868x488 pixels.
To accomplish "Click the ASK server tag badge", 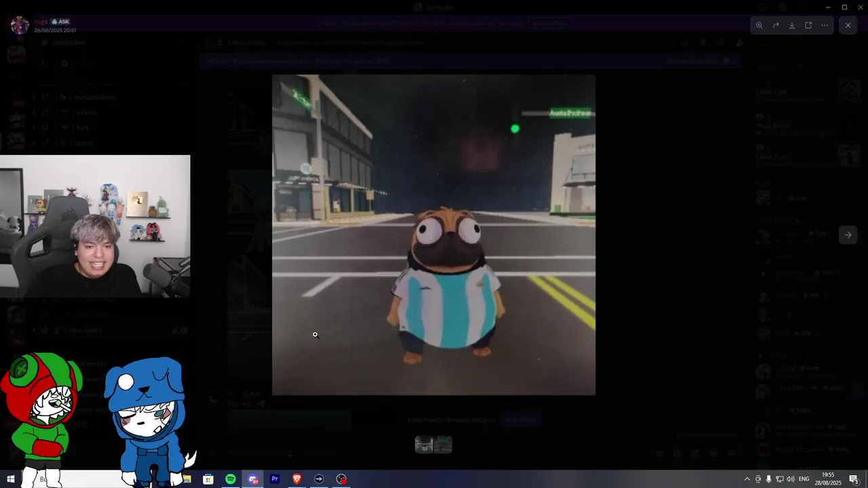I will (61, 22).
